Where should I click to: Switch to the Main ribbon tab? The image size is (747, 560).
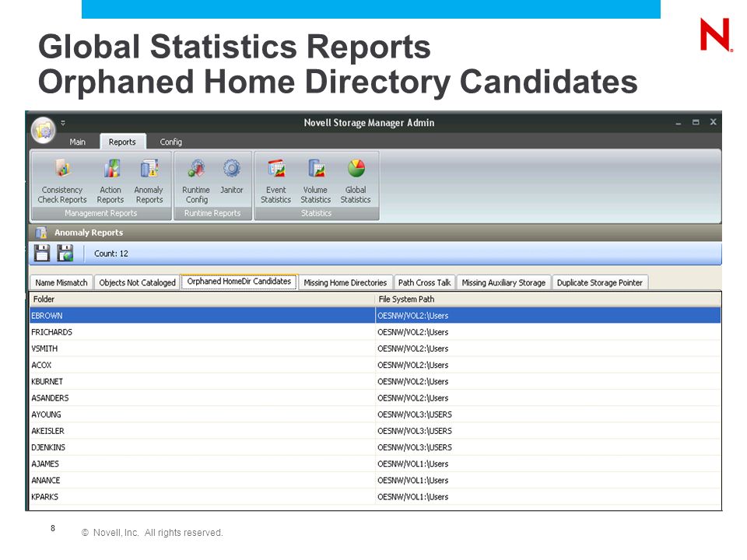tap(78, 142)
